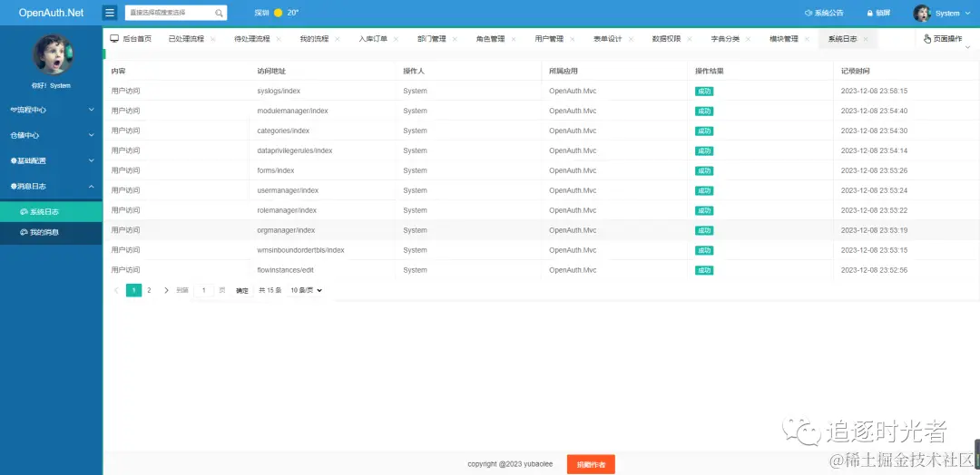Click 成功 badge in syslogs/index row
This screenshot has height=475, width=980.
704,92
